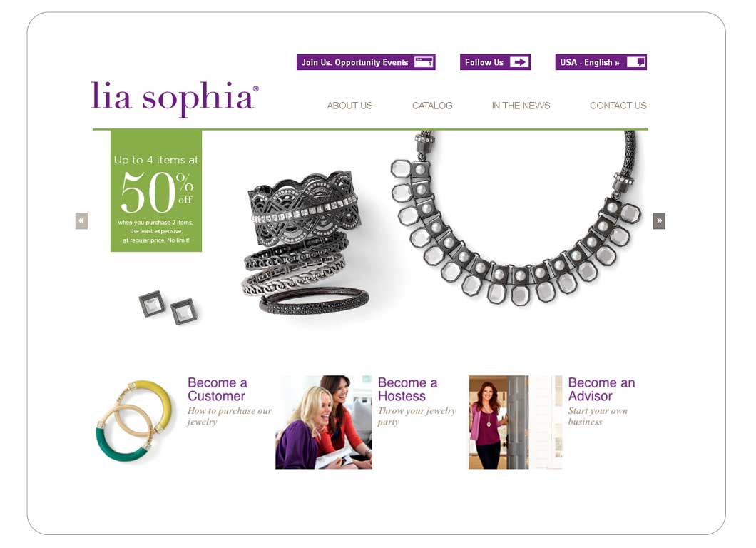The width and height of the screenshot is (756, 548).
Task: Go to In The News page
Action: click(521, 106)
